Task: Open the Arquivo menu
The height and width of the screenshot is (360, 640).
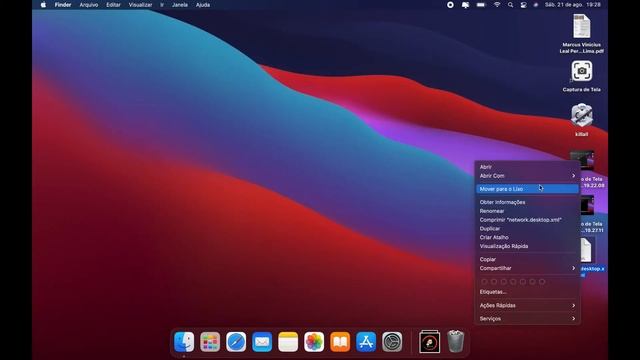Action: pos(89,5)
